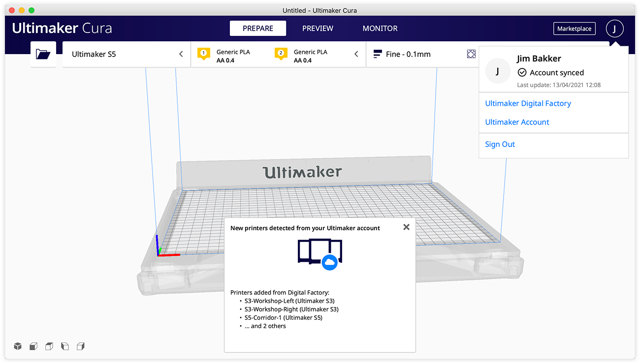
Task: Click S3-Workshop-Right printer entry
Action: click(x=291, y=309)
